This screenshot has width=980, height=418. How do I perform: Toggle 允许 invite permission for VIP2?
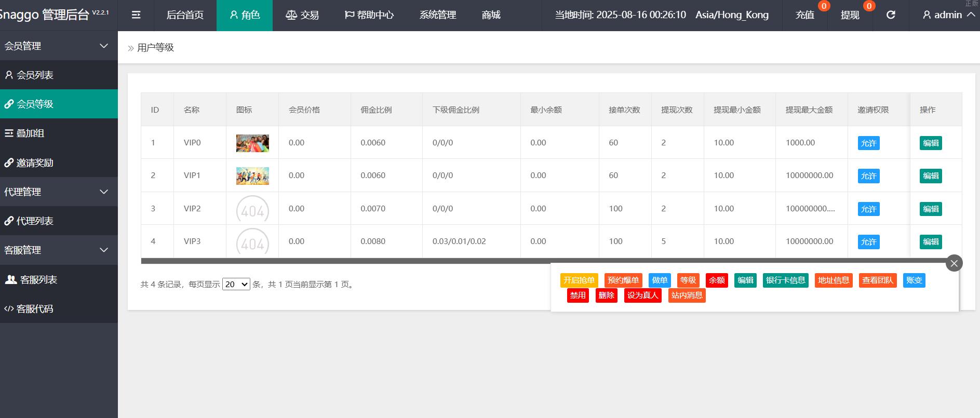(868, 209)
